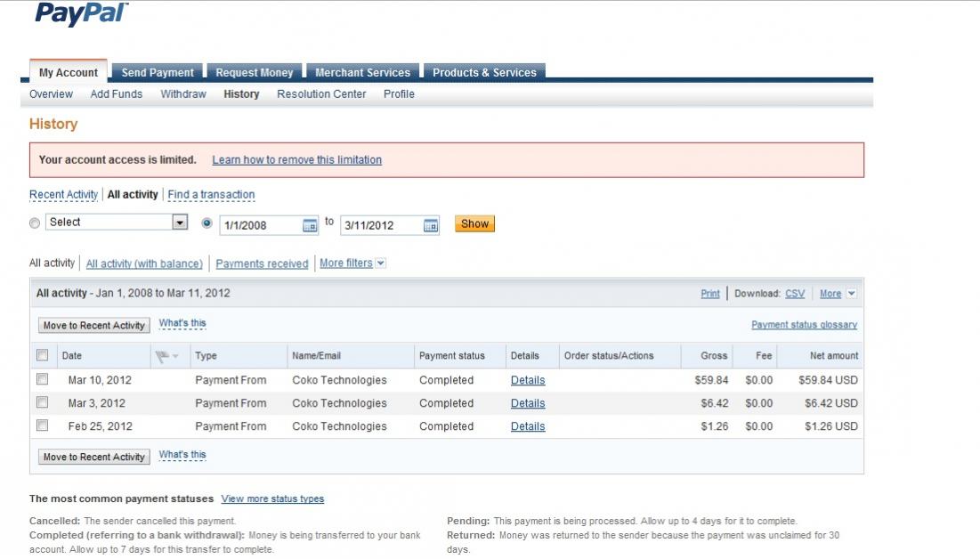The width and height of the screenshot is (980, 559).
Task: Select the All activity view tab
Action: coord(133,194)
